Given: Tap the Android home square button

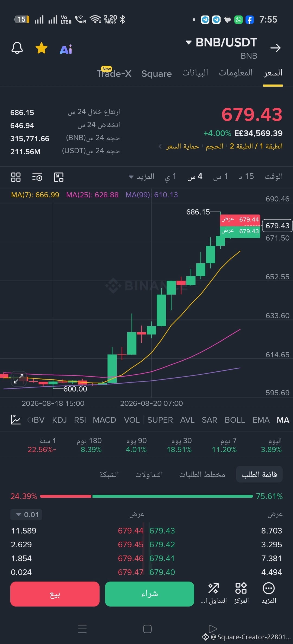Looking at the screenshot, I should (x=147, y=629).
